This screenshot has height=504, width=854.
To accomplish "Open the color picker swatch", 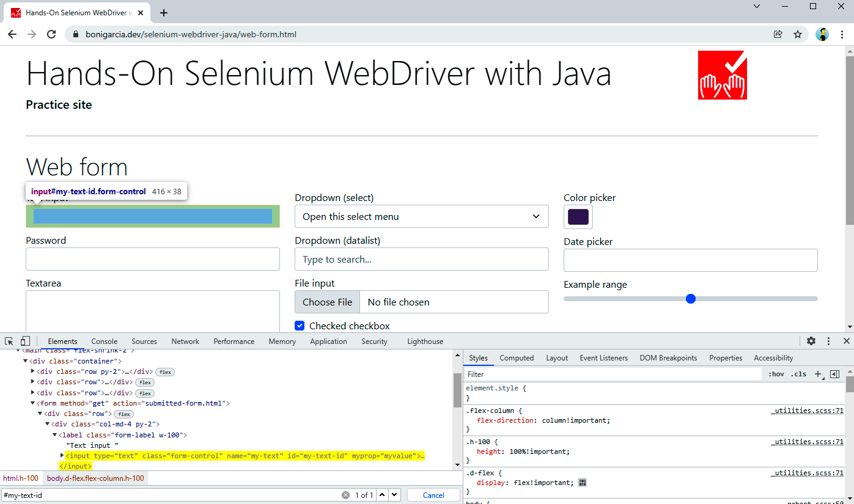I will click(x=578, y=217).
